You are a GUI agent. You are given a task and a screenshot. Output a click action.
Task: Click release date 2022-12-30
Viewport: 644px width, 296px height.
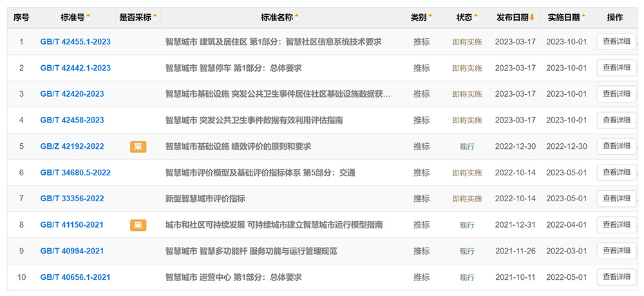click(x=515, y=146)
